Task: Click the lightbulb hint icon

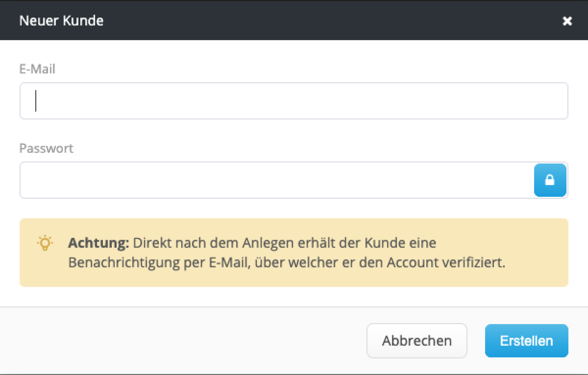Action: (x=45, y=243)
